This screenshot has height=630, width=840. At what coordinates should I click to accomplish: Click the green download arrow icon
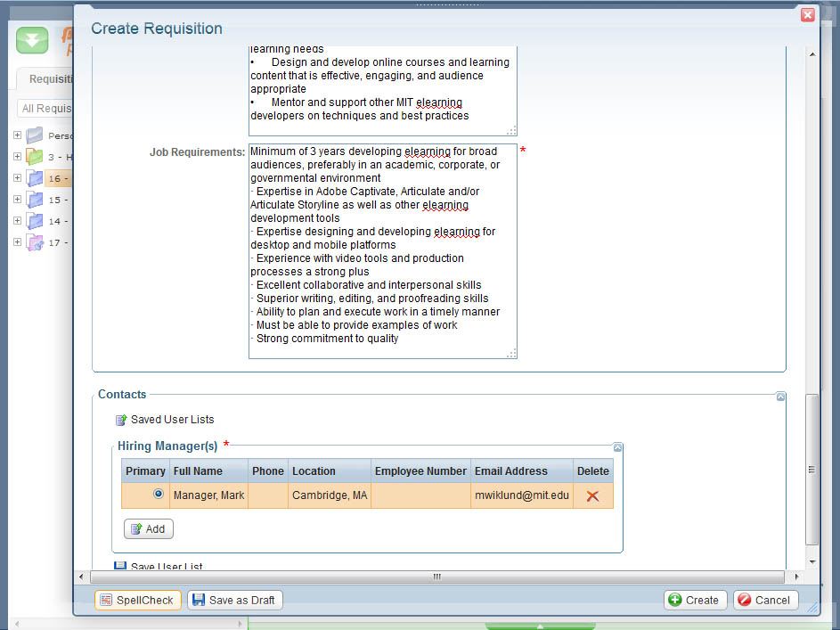pyautogui.click(x=33, y=40)
